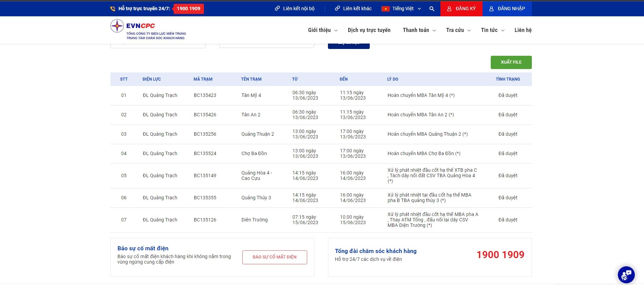Open the Thanh toán dropdown menu
Screen dimensions: 644x285
tap(419, 30)
